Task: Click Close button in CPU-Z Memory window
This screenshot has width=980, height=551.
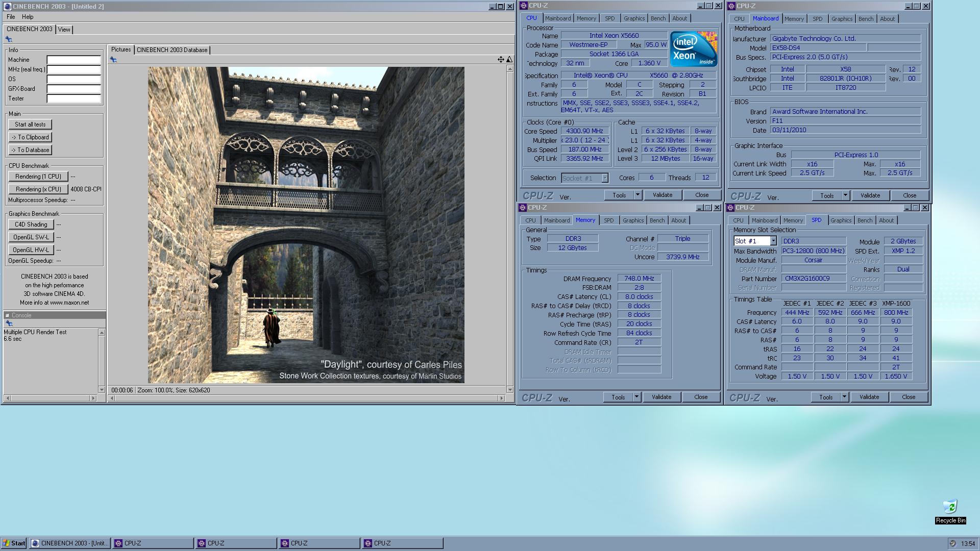Action: [701, 397]
